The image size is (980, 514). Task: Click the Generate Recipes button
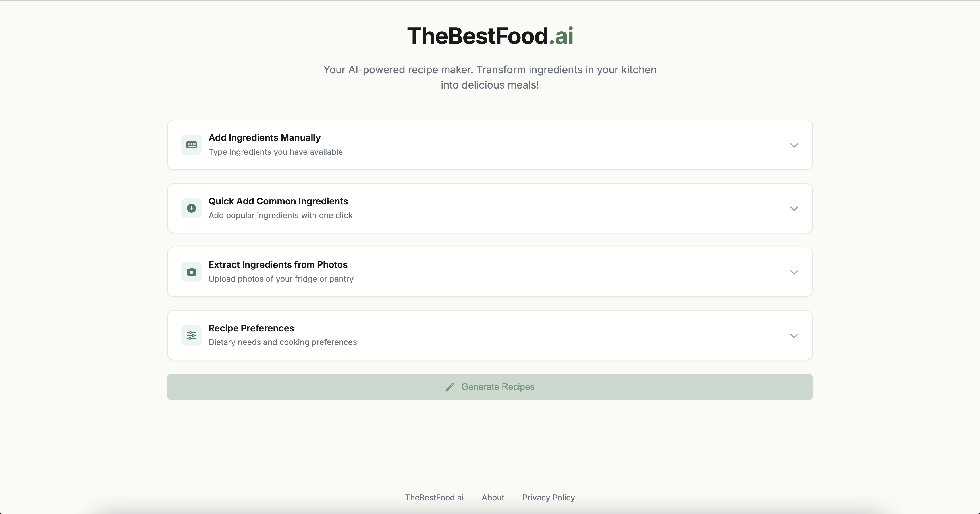(490, 387)
